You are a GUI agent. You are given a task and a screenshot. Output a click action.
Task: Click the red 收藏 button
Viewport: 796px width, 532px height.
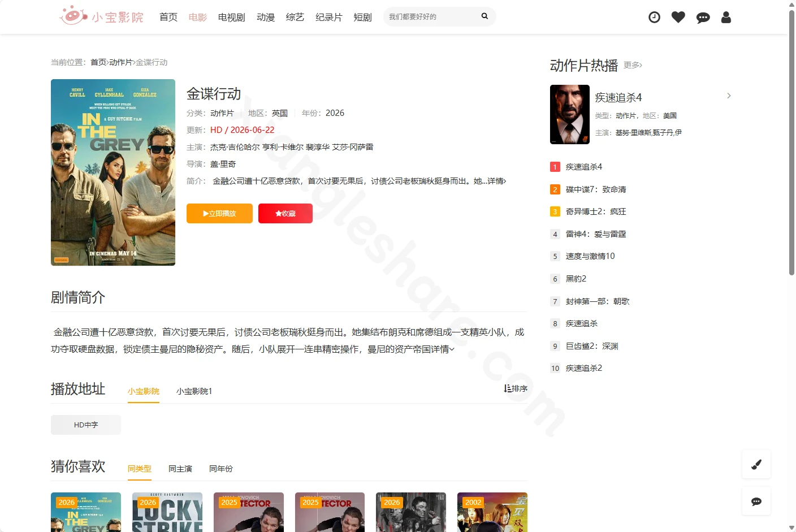(285, 213)
